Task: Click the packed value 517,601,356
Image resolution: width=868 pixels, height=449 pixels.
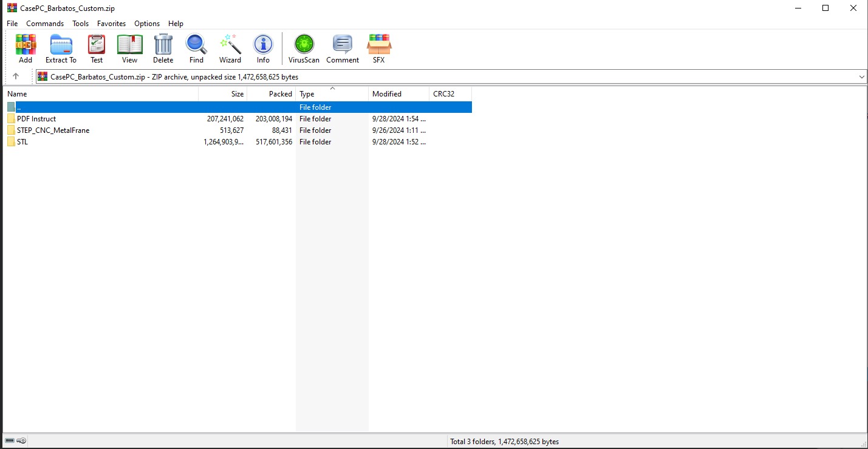Action: (x=274, y=142)
